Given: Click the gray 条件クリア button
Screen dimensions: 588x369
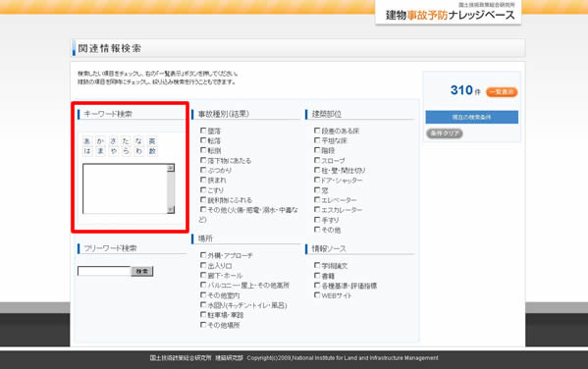Looking at the screenshot, I should click(x=445, y=133).
